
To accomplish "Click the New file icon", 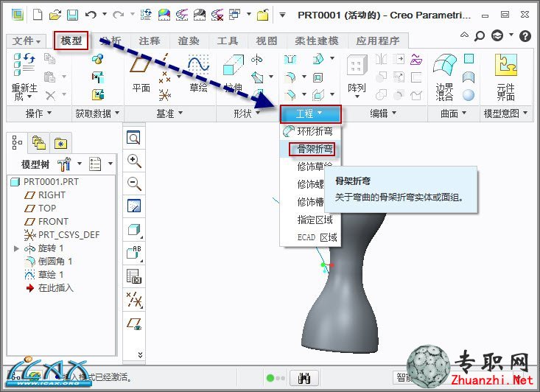I will click(38, 15).
